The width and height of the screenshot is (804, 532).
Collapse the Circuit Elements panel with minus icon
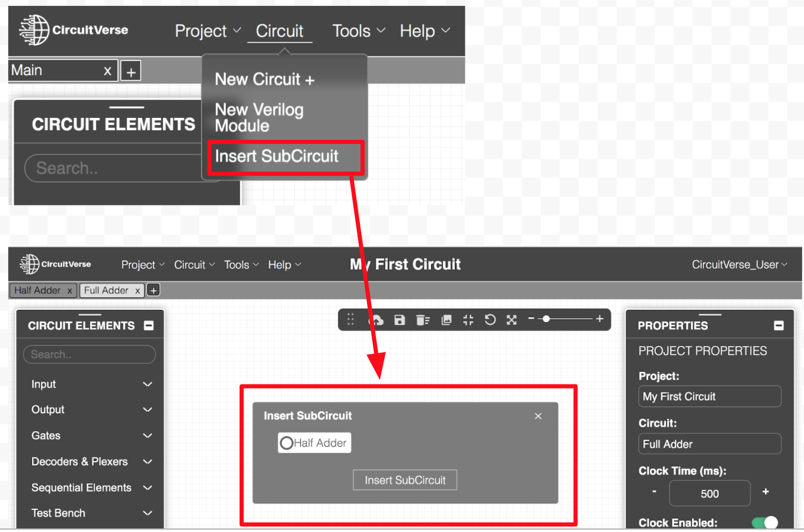pyautogui.click(x=149, y=326)
